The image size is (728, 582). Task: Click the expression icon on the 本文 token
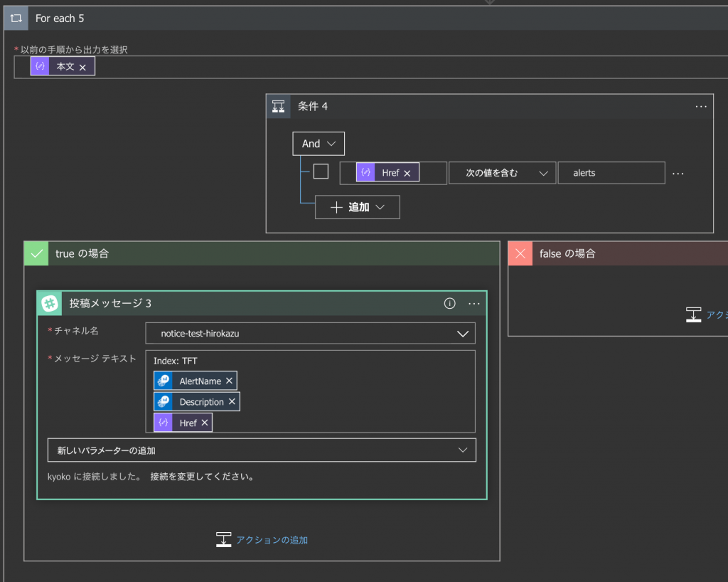(40, 66)
